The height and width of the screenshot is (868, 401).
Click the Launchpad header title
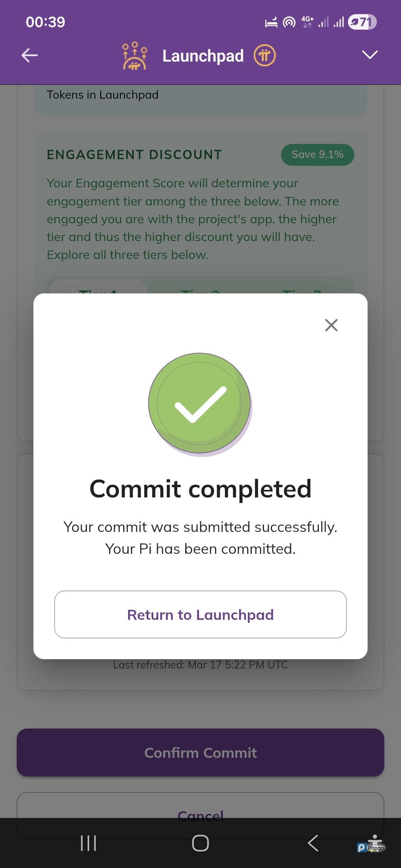click(x=203, y=56)
